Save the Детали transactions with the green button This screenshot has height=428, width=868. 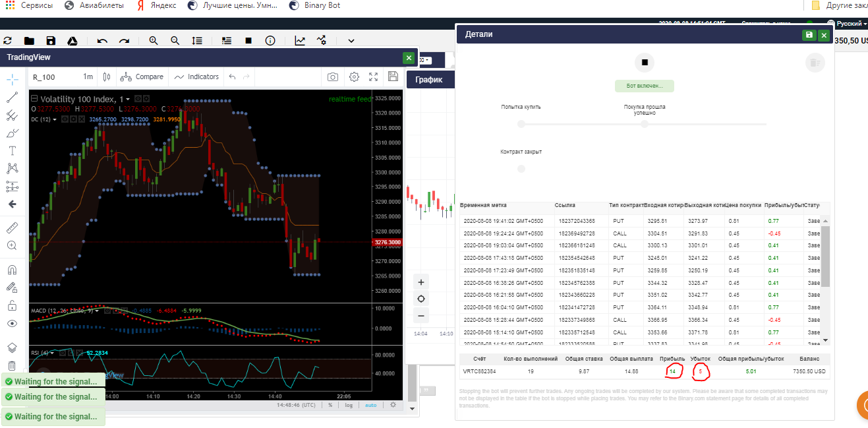point(809,35)
